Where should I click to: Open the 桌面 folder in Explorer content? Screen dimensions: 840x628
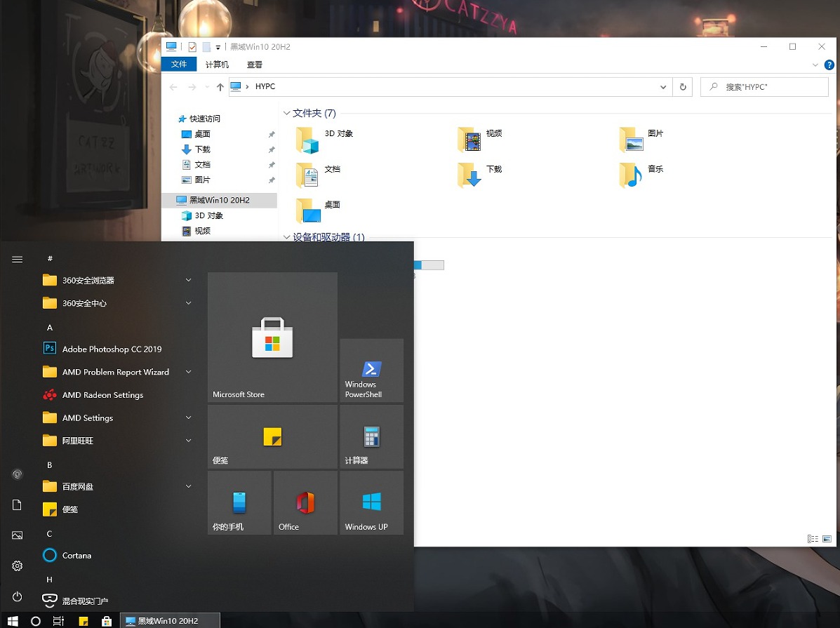(x=318, y=211)
